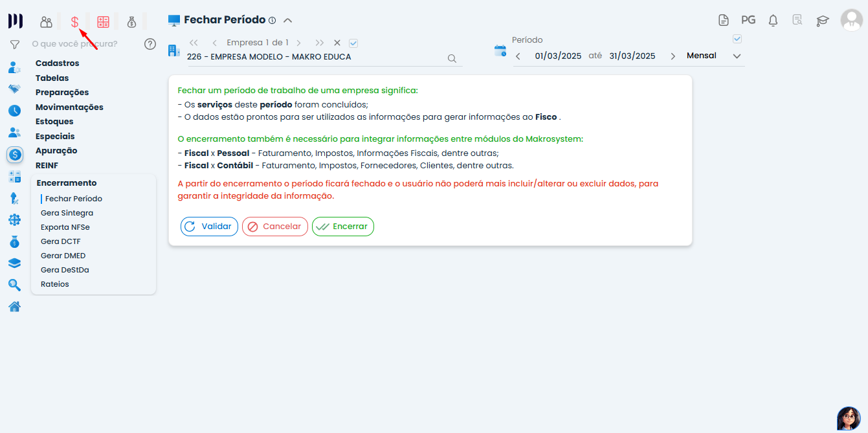The height and width of the screenshot is (433, 868).
Task: Open the blue calculator grid sidebar icon
Action: pos(14,177)
